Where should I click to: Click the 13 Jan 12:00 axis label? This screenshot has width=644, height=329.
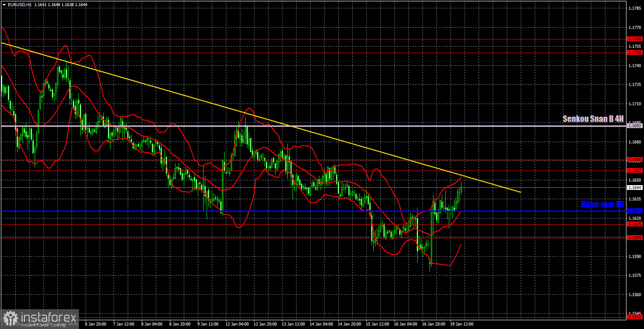294,325
